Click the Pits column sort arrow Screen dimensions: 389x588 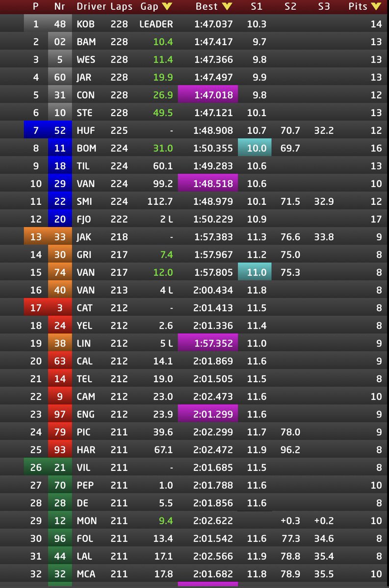coord(376,7)
